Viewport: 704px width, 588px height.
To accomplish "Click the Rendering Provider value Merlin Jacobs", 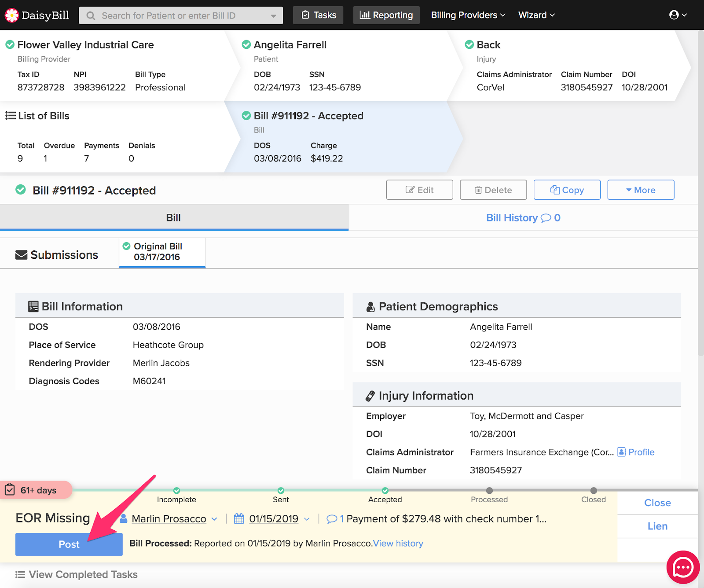I will tap(161, 363).
